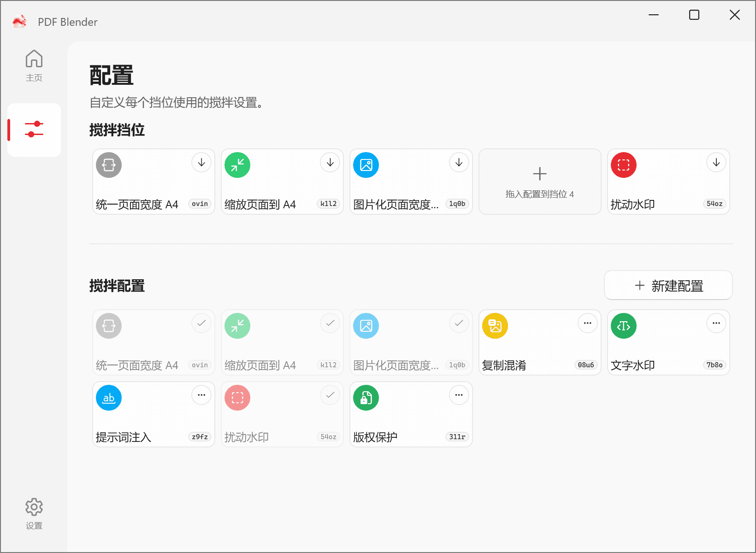Click the checkmark on 扰动水印 config
Image resolution: width=756 pixels, height=553 pixels.
pos(330,395)
